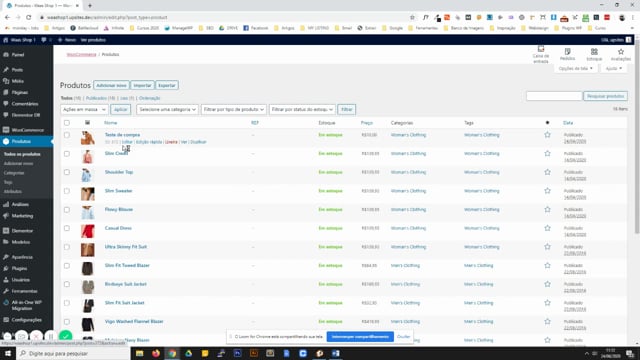Click the product search input field

coord(554,96)
